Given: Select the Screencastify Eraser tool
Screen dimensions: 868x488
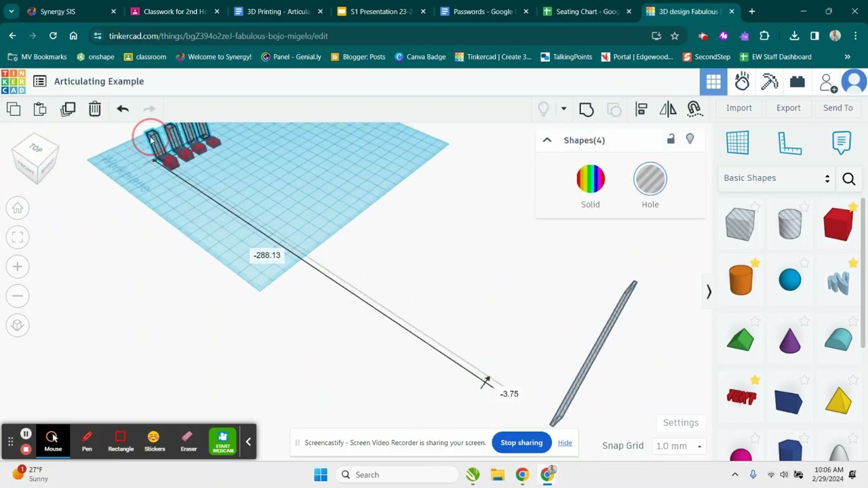Looking at the screenshot, I should (x=189, y=441).
